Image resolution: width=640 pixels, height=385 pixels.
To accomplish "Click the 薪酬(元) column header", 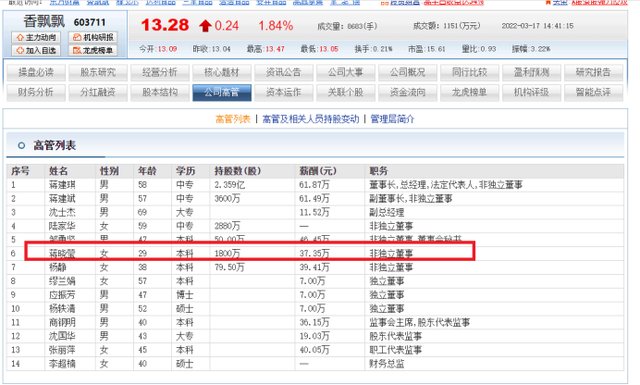I will 318,171.
